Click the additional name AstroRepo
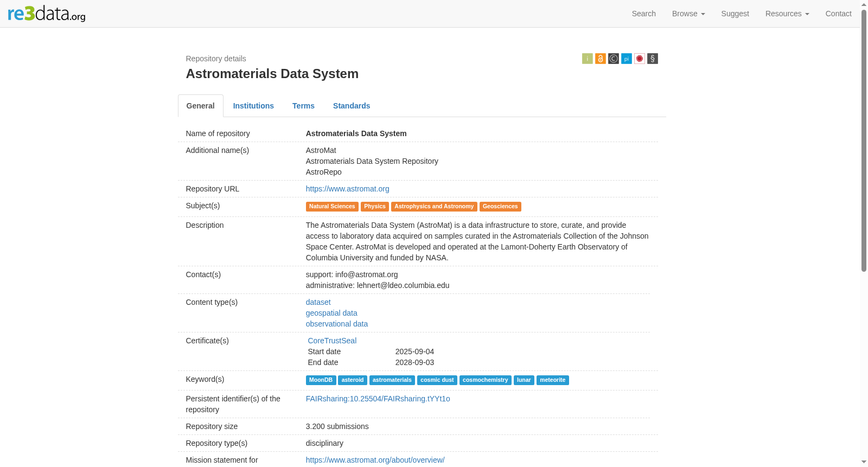Image resolution: width=868 pixels, height=467 pixels. (x=324, y=172)
